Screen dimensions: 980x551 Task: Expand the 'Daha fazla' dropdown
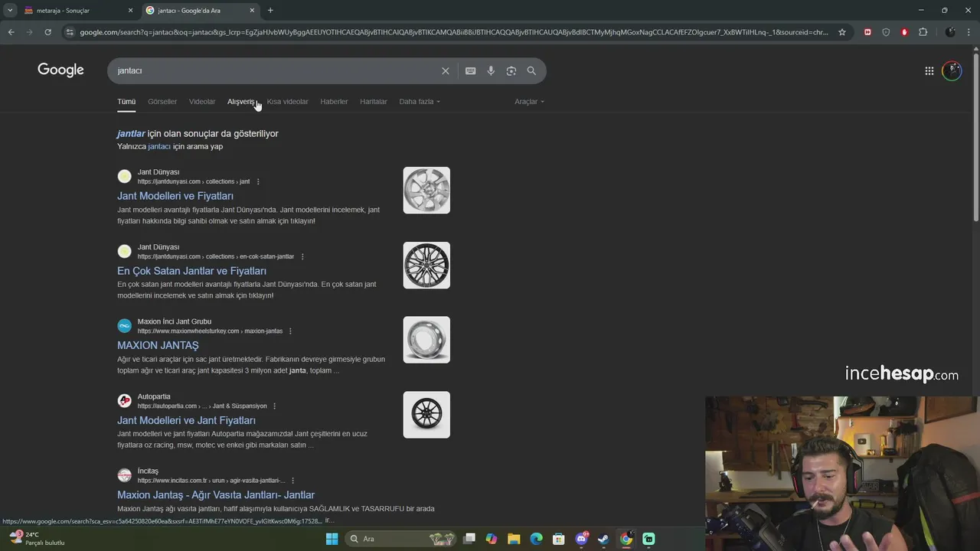click(x=420, y=102)
